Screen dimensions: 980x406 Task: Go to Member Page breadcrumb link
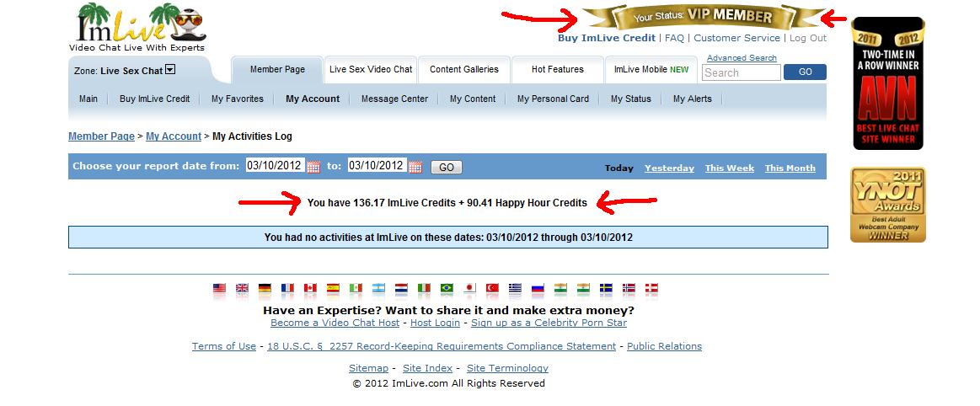[101, 136]
